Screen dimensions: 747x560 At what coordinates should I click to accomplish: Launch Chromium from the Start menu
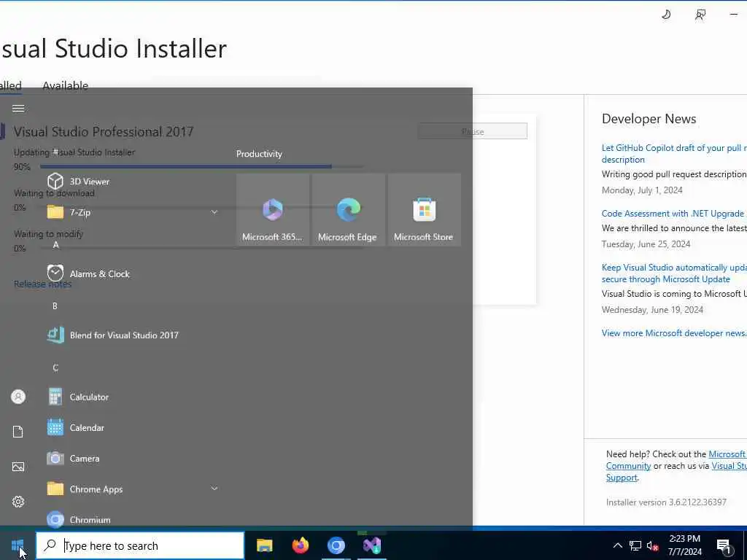[133, 518]
